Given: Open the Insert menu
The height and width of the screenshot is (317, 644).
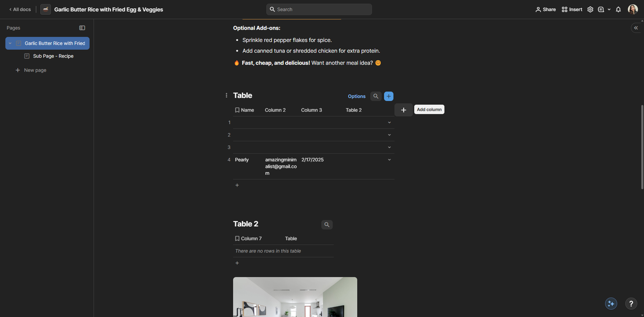Looking at the screenshot, I should pos(572,9).
